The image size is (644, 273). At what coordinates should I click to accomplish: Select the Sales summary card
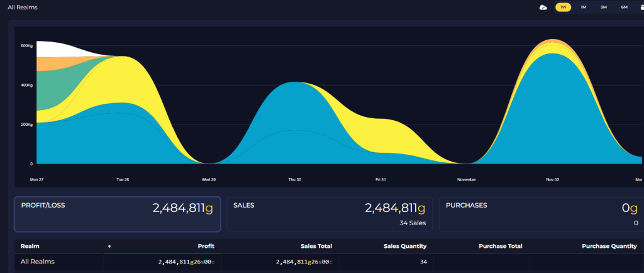click(x=330, y=214)
